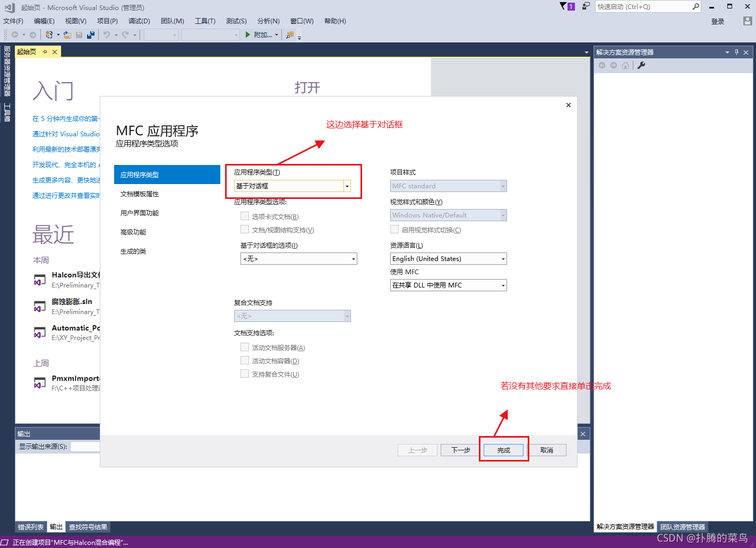Open the 基于对话框的选项 dropdown

[x=299, y=259]
